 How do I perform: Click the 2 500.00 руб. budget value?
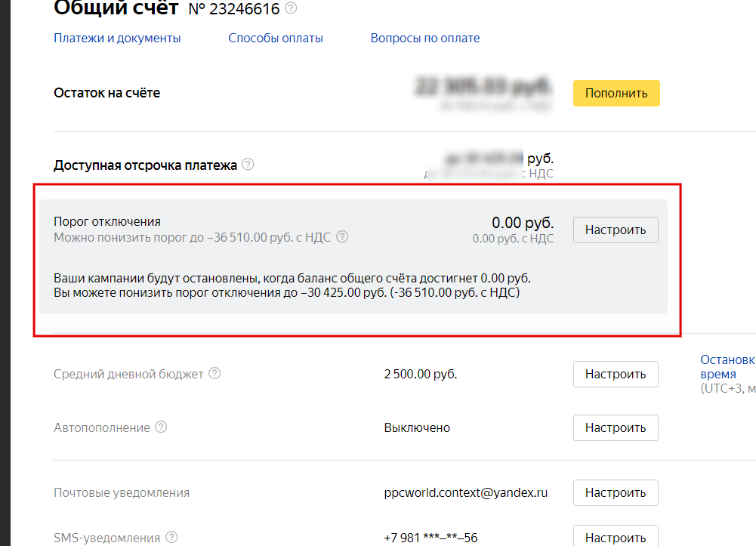[420, 374]
